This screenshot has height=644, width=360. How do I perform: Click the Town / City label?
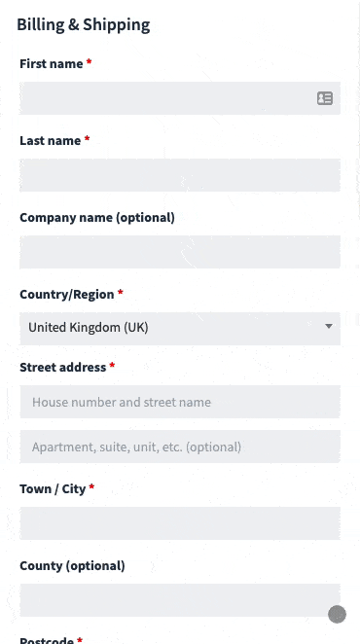tap(53, 488)
